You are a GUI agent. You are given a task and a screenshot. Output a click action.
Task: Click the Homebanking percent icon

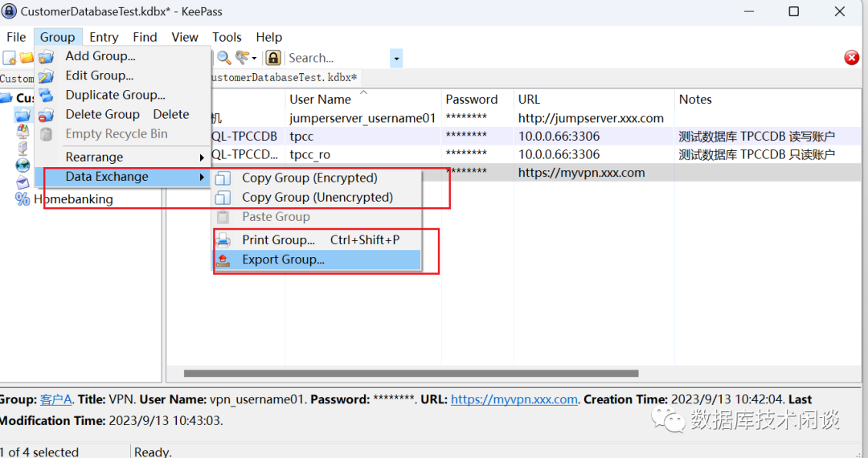tap(23, 199)
